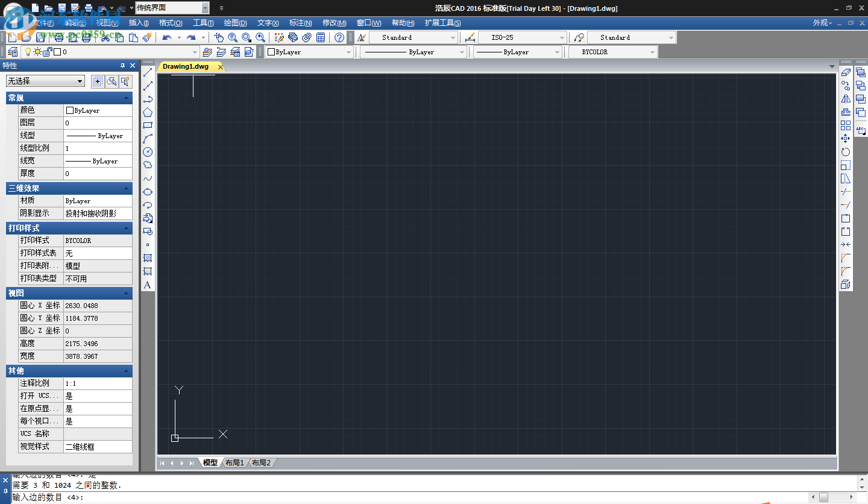Click the Pan realtime icon

pos(219,37)
